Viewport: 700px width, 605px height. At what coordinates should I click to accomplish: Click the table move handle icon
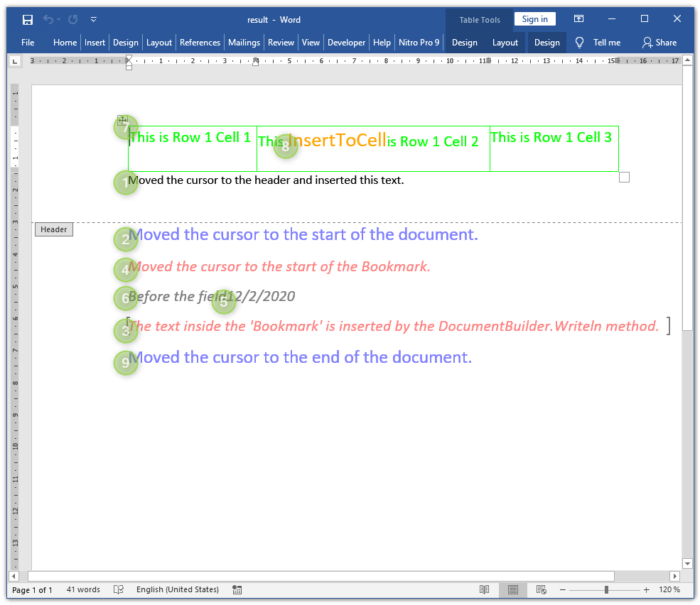click(122, 121)
